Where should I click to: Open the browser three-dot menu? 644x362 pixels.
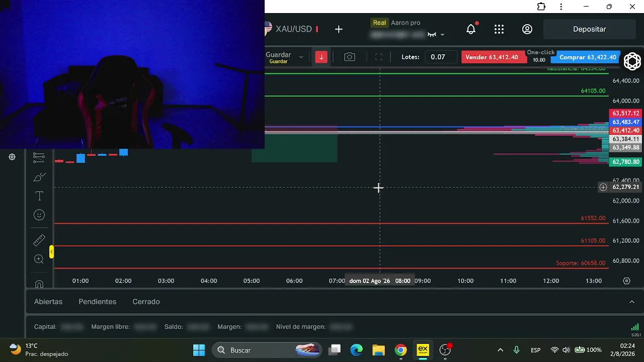(561, 7)
